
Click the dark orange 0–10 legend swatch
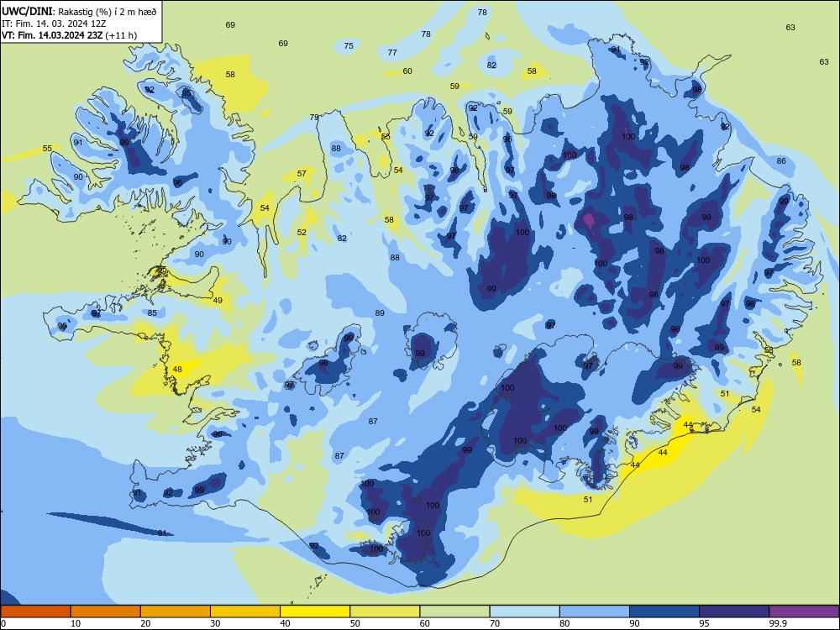pos(35,612)
